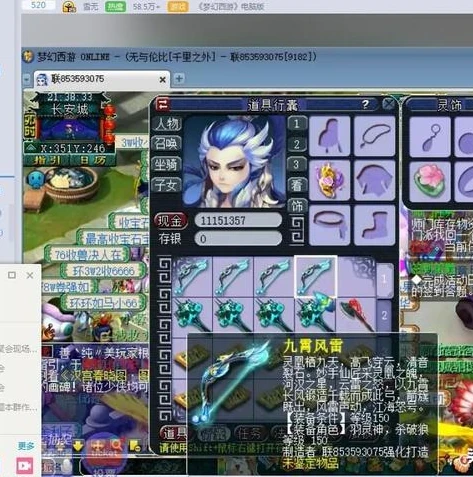
Task: Click the empty necklace equipment slot
Action: [x=375, y=136]
